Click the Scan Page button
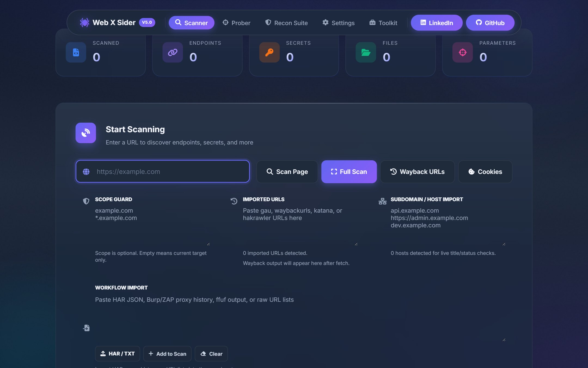Image resolution: width=588 pixels, height=368 pixels. [287, 172]
